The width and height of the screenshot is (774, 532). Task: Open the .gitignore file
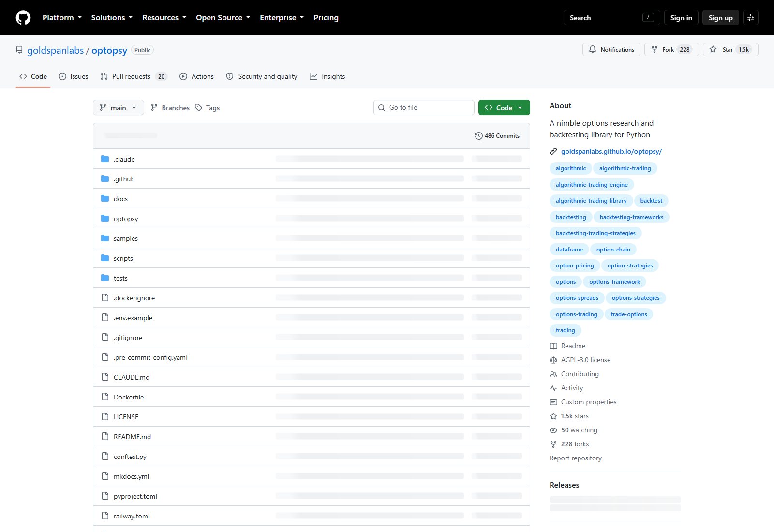click(x=128, y=338)
